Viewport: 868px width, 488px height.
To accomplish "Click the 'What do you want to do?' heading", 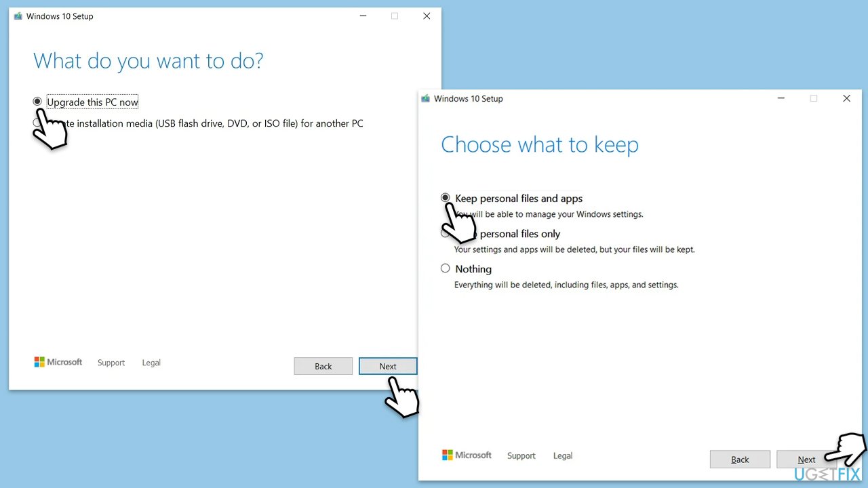I will tap(149, 61).
